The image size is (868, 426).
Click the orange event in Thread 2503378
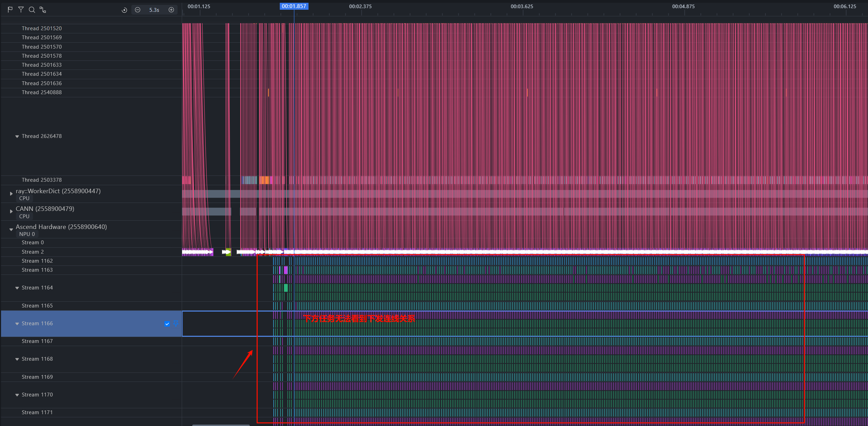[x=265, y=180]
